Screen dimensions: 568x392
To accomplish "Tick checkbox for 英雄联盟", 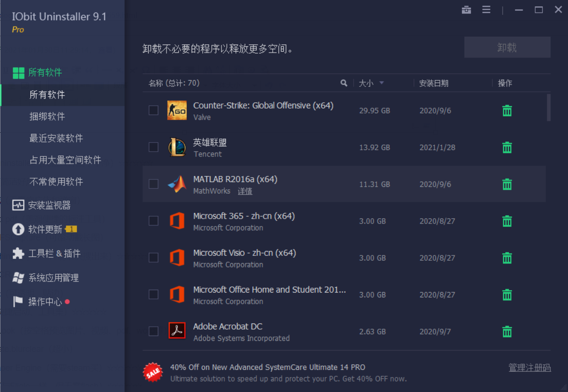I will [x=153, y=147].
